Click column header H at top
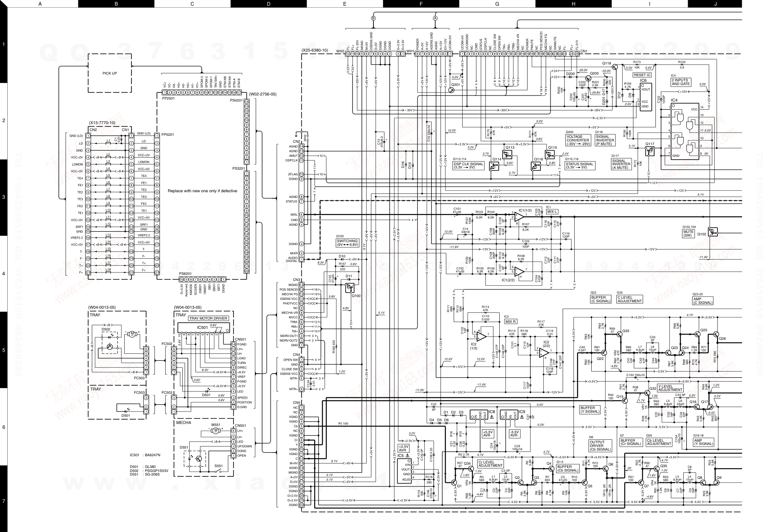 point(573,4)
